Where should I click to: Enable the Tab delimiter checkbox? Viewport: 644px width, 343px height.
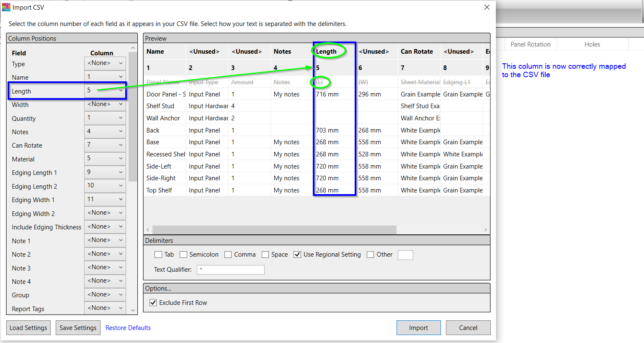(158, 255)
